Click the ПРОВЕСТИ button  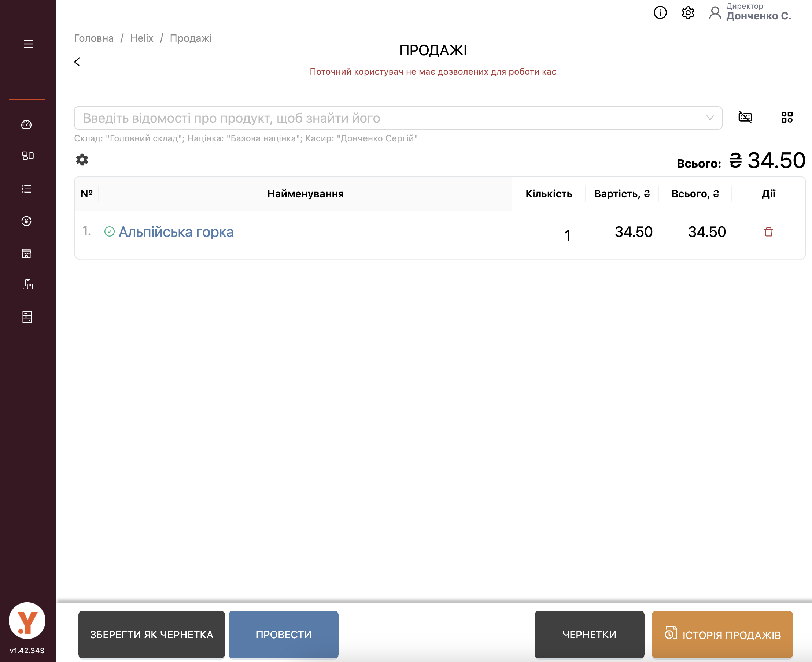[283, 634]
